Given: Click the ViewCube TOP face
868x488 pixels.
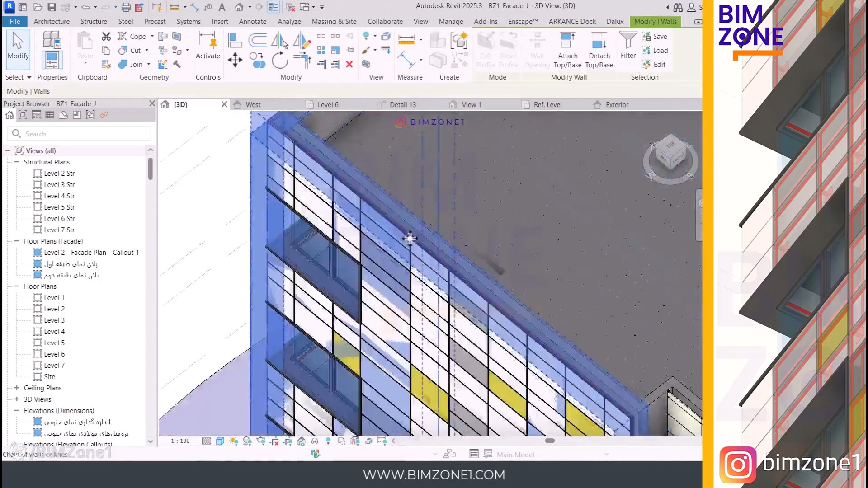Looking at the screenshot, I should (x=670, y=145).
